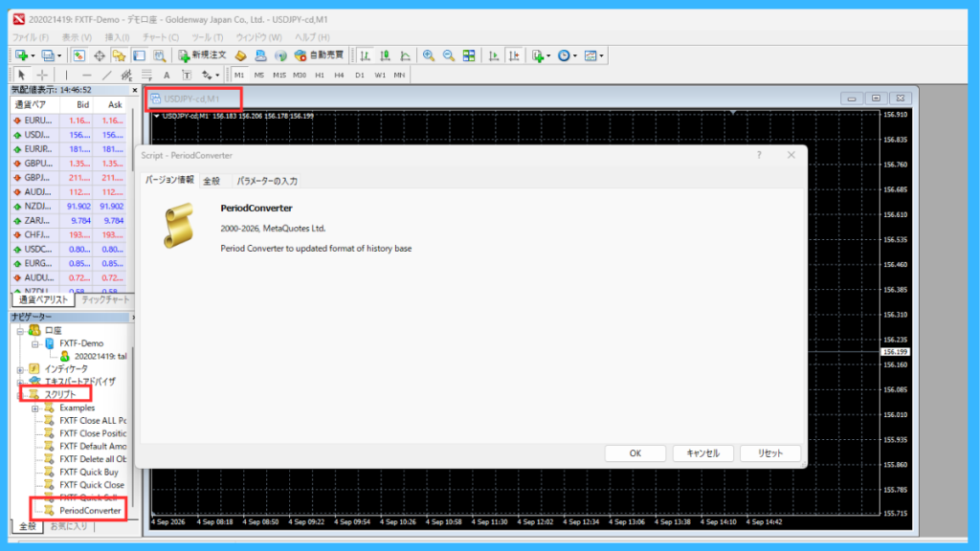Click the キャンセル button
The height and width of the screenshot is (551, 980).
pyautogui.click(x=702, y=453)
